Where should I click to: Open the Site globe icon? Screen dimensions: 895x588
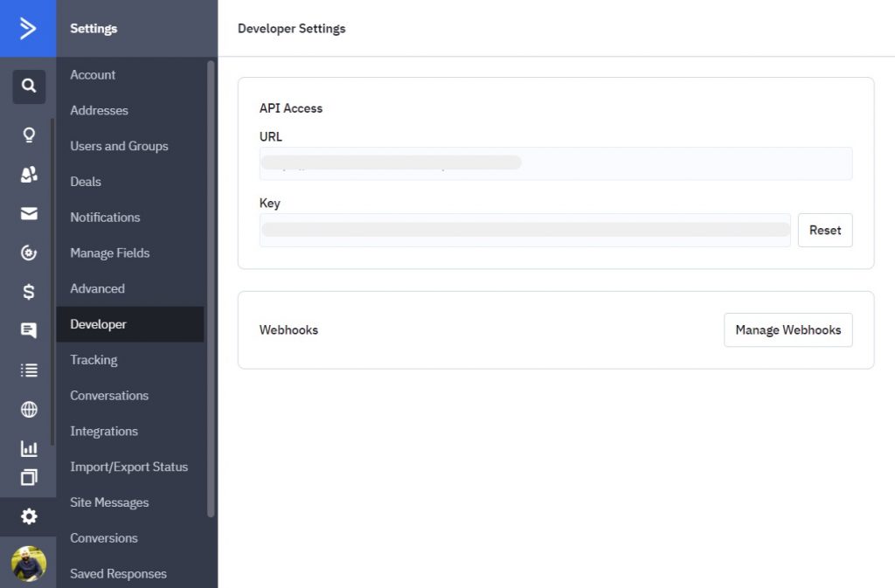29,409
